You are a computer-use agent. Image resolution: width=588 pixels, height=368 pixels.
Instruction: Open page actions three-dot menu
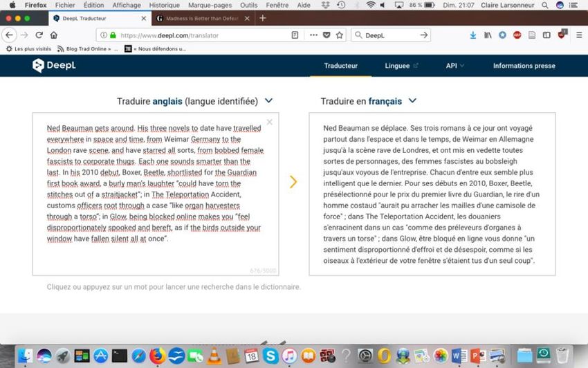[313, 35]
